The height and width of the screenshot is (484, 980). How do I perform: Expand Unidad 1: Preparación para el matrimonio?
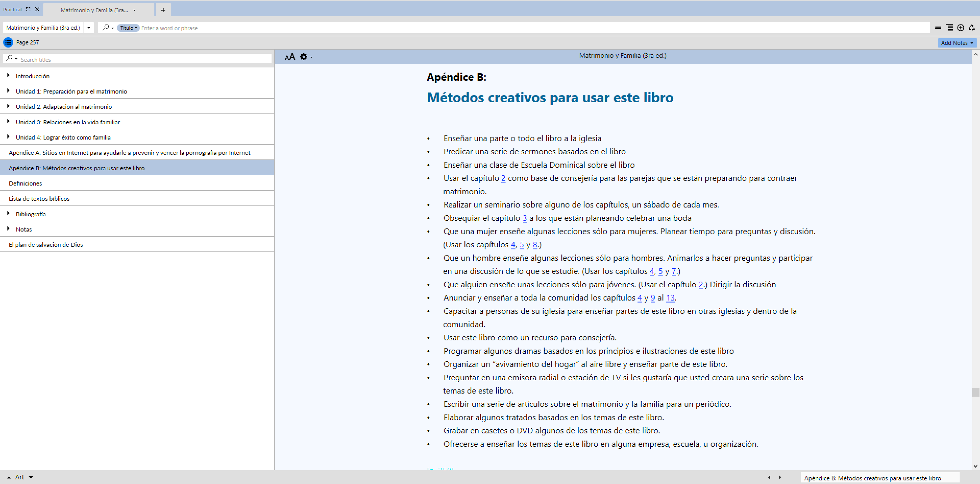[8, 91]
